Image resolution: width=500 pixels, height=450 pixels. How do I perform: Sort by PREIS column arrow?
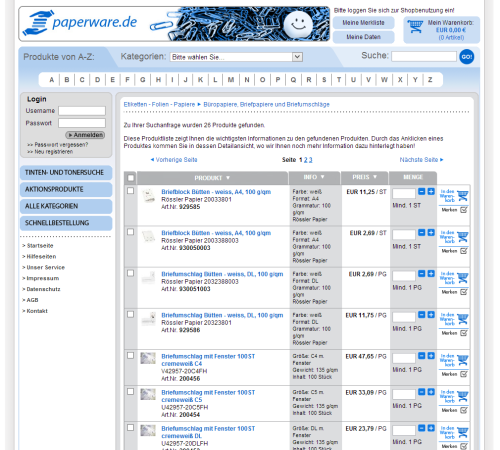coord(375,177)
